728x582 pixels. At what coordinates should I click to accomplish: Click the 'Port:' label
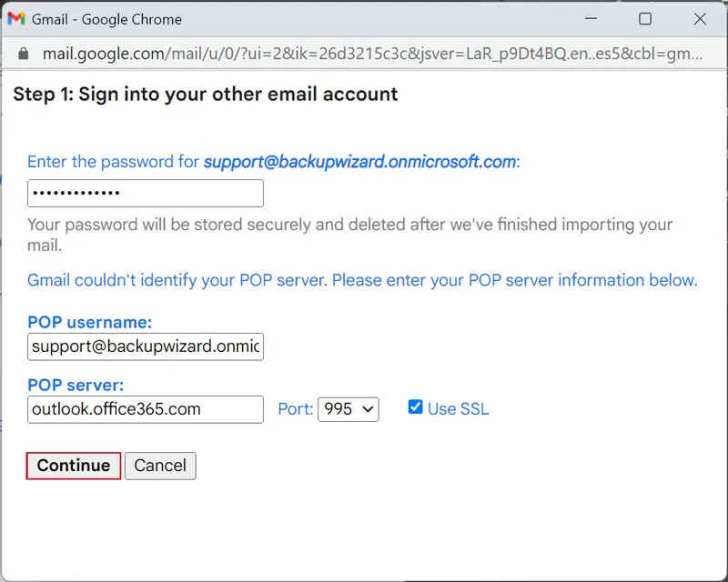point(295,409)
